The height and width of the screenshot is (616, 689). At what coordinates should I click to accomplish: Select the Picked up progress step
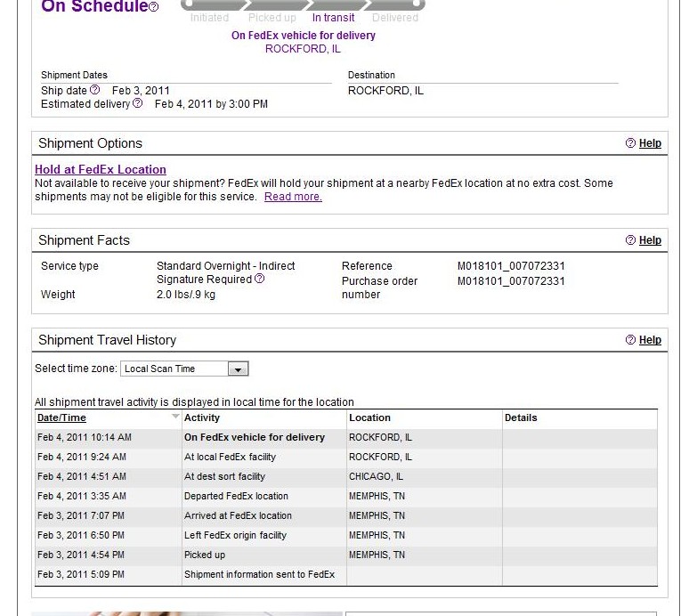(x=272, y=18)
